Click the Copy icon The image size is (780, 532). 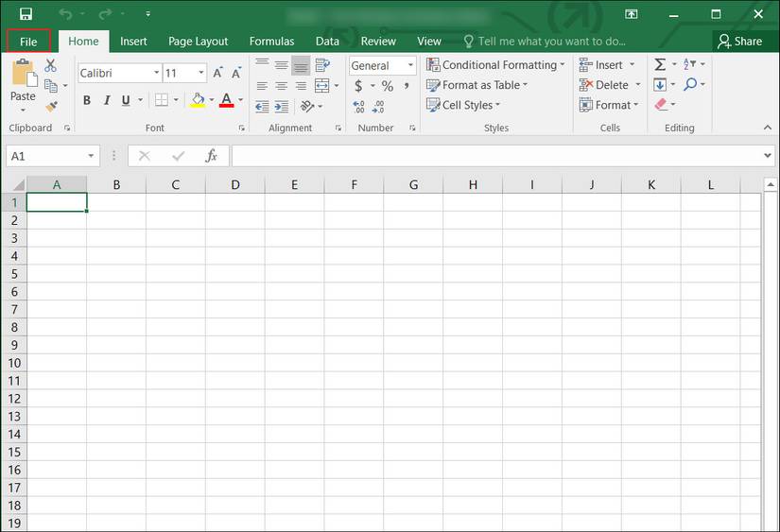[51, 86]
